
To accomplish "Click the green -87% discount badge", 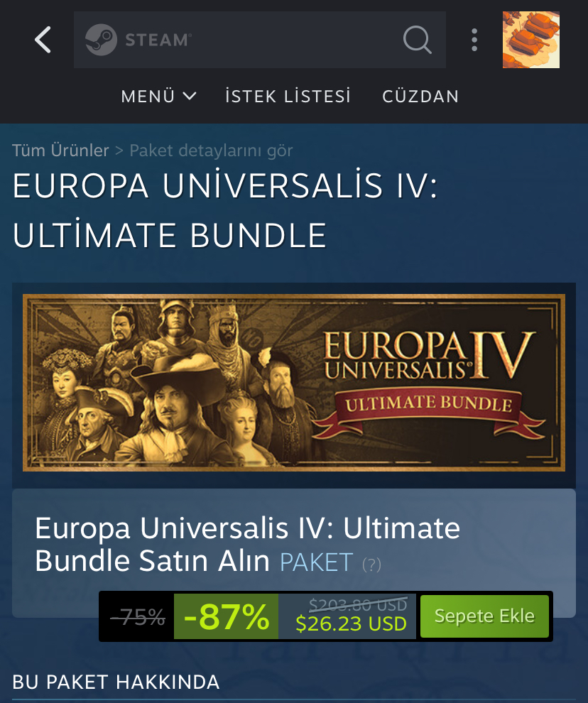I will pos(226,616).
